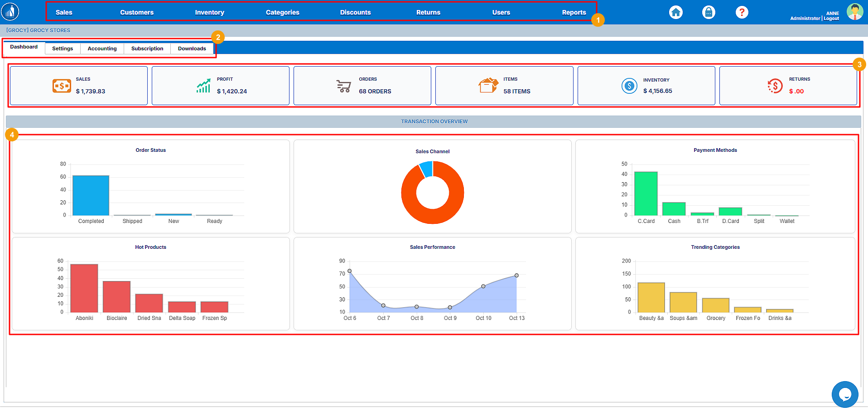Click the Sales cash icon card
The image size is (868, 416).
point(62,86)
